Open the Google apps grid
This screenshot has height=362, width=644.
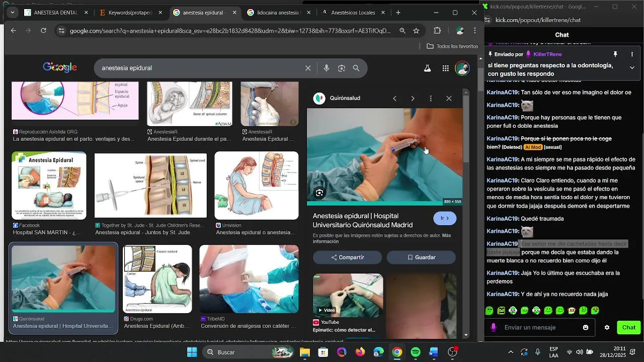coord(446,68)
